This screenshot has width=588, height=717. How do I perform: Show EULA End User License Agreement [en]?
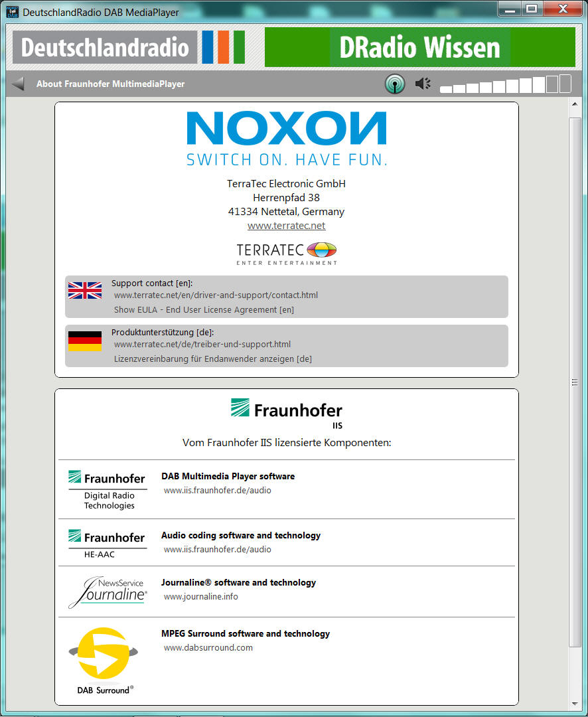(204, 309)
